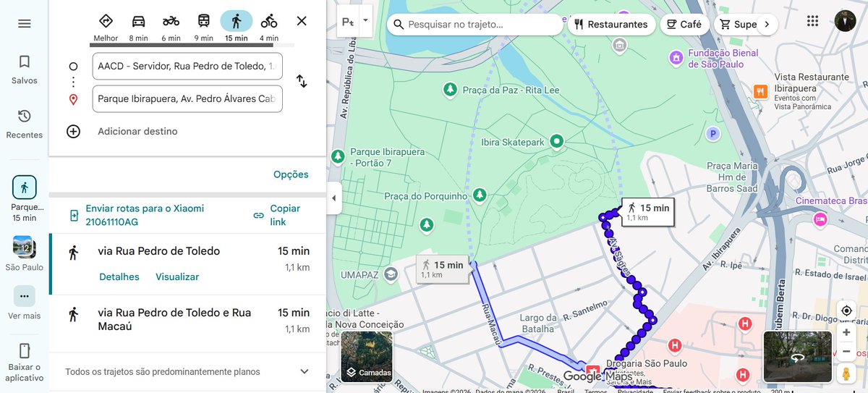Open the Street View preview thumbnail
The width and height of the screenshot is (868, 393).
coord(798,357)
